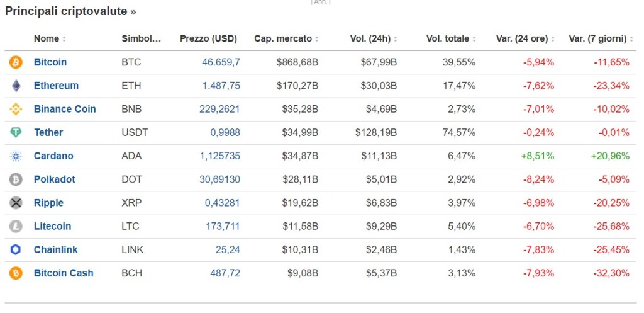The height and width of the screenshot is (313, 644).
Task: Click the Cardano dotted logo icon
Action: click(x=16, y=156)
